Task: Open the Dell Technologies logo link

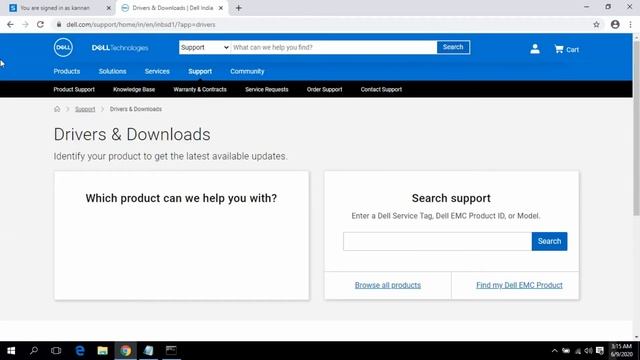Action: pyautogui.click(x=120, y=48)
